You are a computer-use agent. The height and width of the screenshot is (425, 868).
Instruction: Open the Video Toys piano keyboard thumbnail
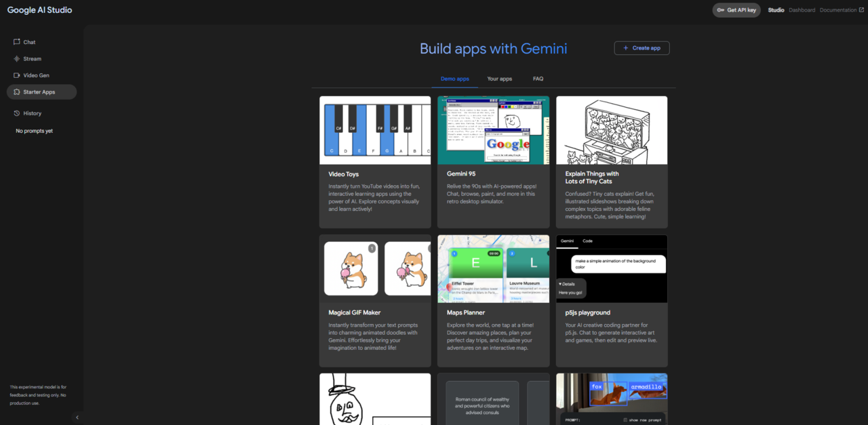[375, 130]
